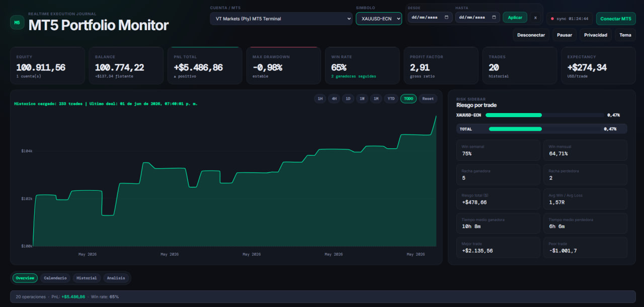Click the Equity card showing 100.911,56

pyautogui.click(x=47, y=65)
